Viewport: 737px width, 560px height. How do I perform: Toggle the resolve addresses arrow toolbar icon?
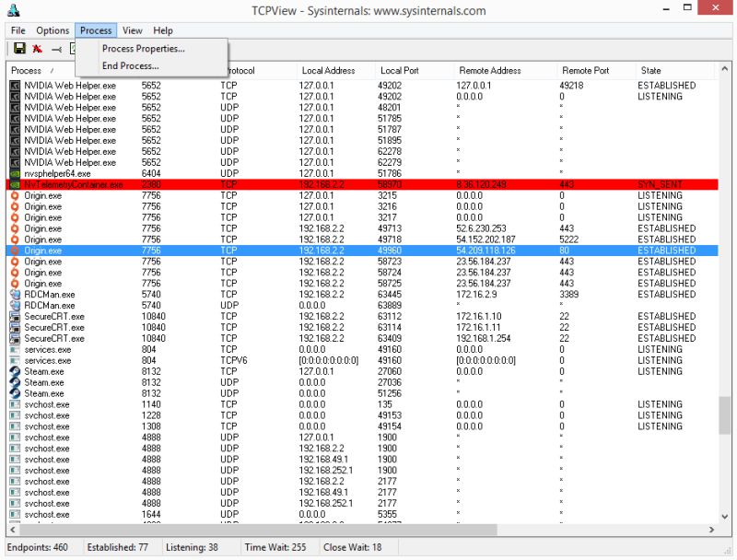pyautogui.click(x=57, y=48)
